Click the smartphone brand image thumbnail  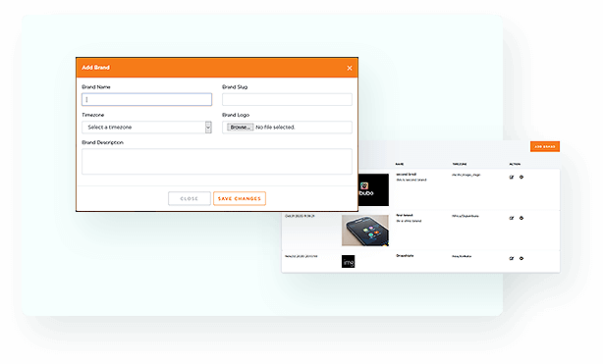tap(365, 231)
